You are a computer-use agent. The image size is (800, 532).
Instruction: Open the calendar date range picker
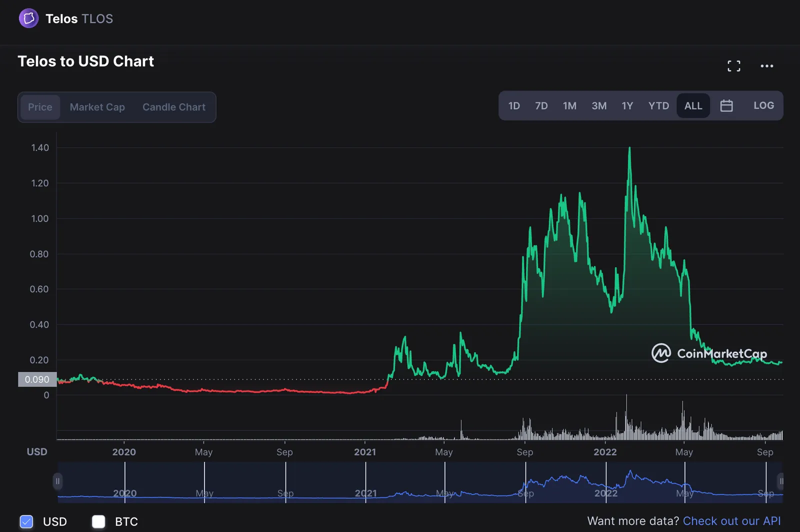click(x=726, y=105)
